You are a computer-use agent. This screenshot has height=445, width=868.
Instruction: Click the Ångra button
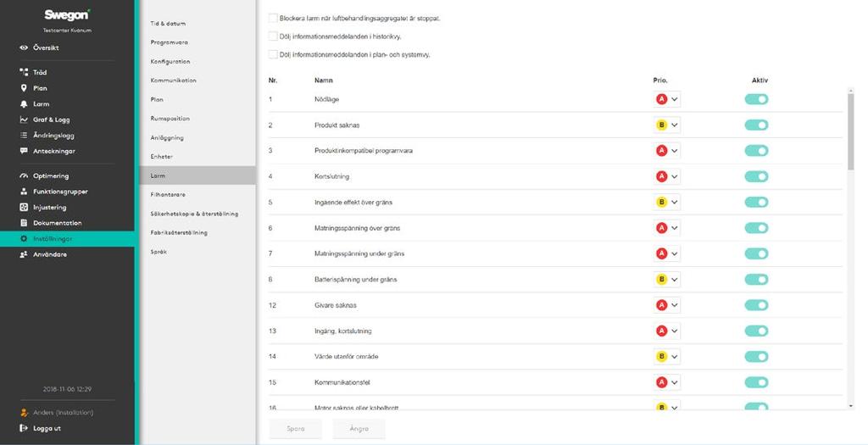[359, 428]
